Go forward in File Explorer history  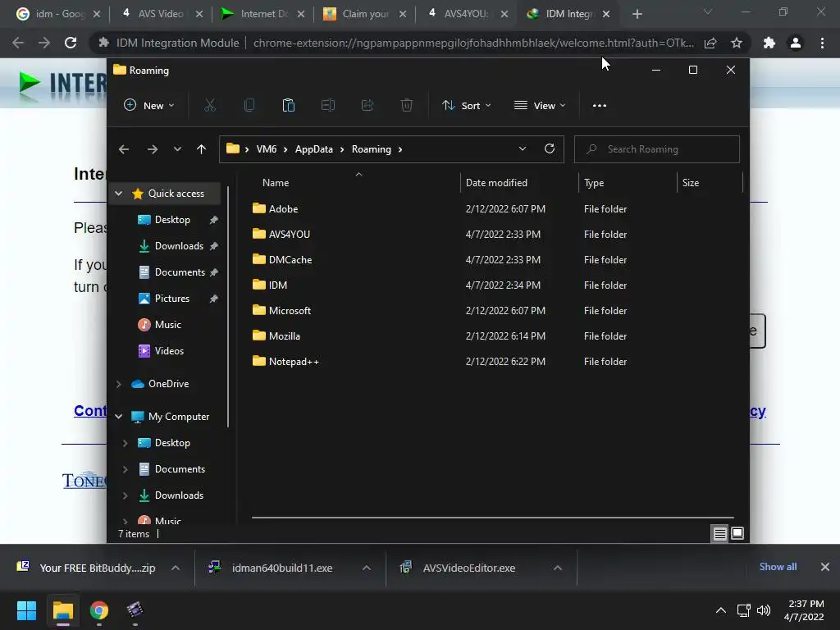[153, 149]
